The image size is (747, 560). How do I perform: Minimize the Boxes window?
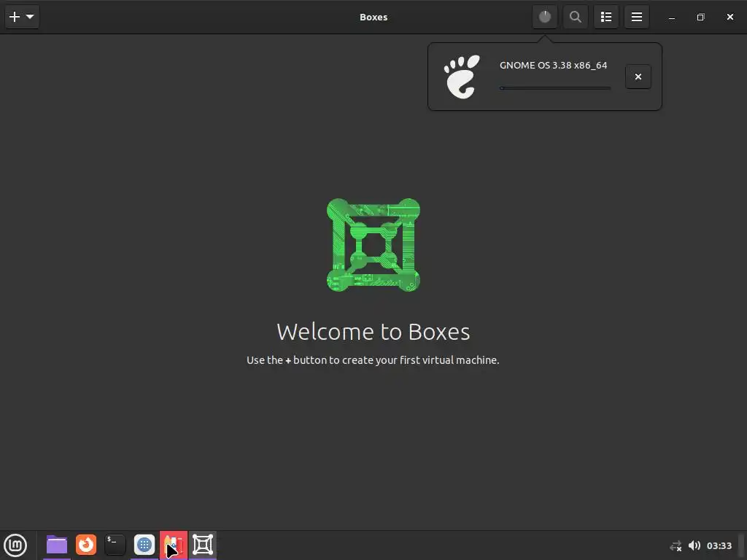(672, 17)
